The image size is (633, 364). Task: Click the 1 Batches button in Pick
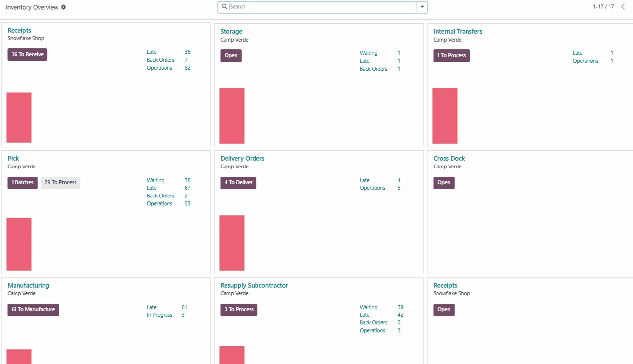coord(22,182)
